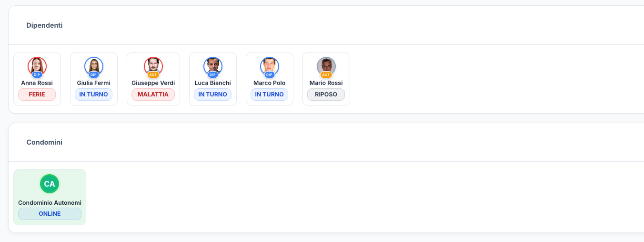This screenshot has width=644, height=242.
Task: Click Luca Bianchi's IN TURNO badge
Action: 213,95
